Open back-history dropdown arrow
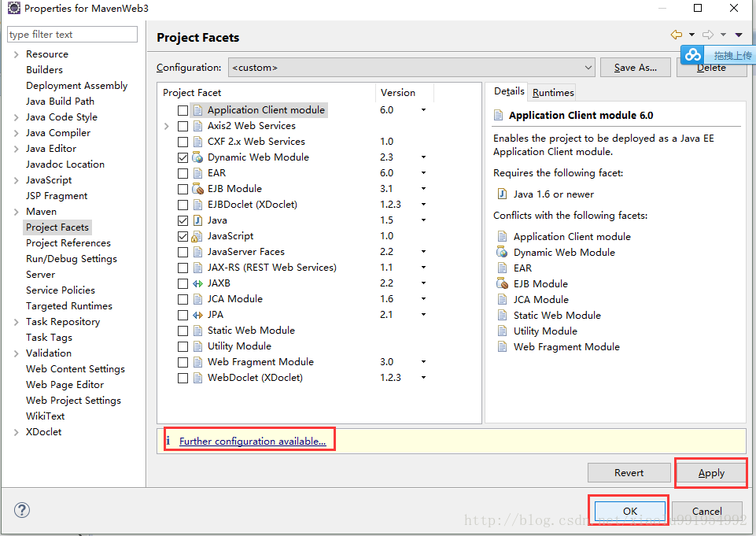Screen dimensions: 756x536 tap(691, 35)
